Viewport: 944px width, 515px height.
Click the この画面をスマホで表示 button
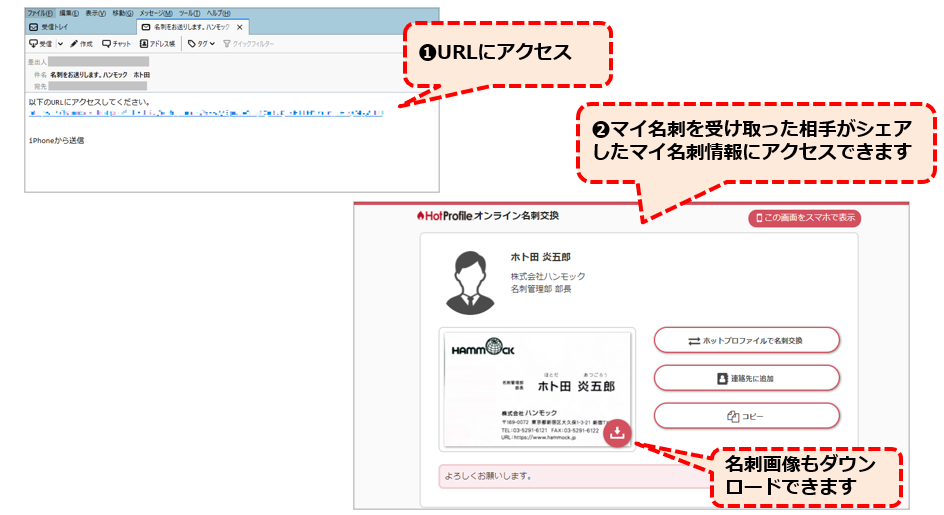(804, 218)
